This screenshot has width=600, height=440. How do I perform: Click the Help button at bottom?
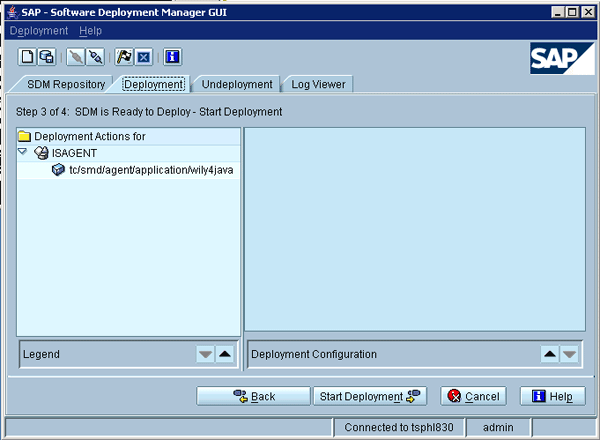553,396
